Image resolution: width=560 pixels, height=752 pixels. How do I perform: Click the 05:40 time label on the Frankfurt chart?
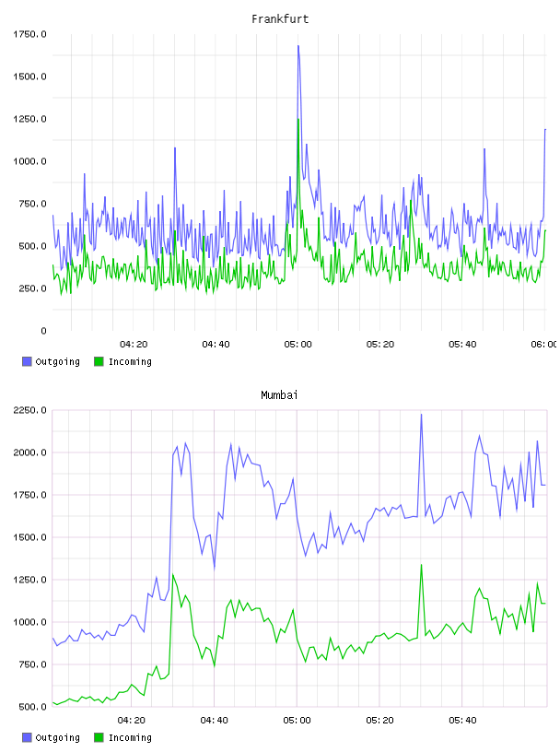(462, 345)
